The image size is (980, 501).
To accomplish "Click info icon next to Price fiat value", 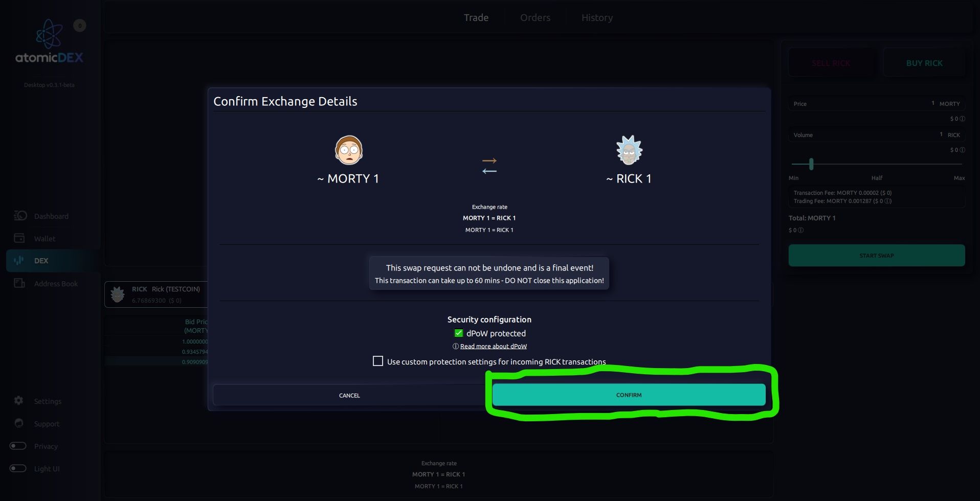I will tap(962, 119).
